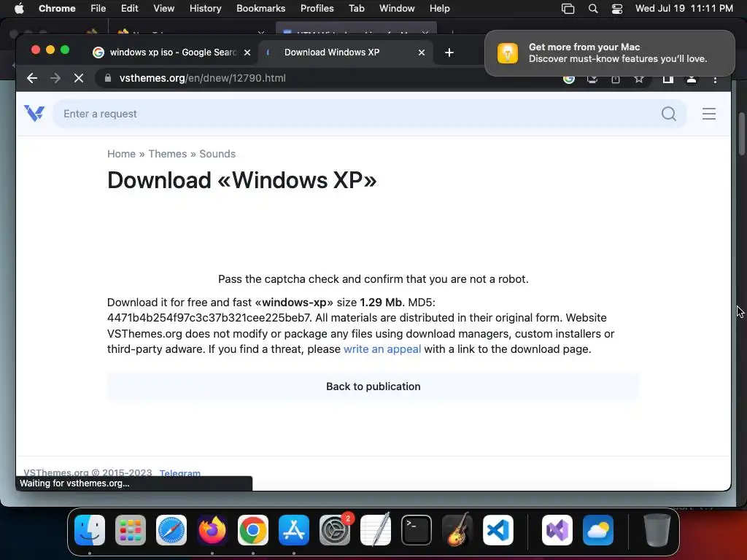Viewport: 747px width, 560px height.
Task: Launch Terminal from the dock
Action: click(x=417, y=530)
